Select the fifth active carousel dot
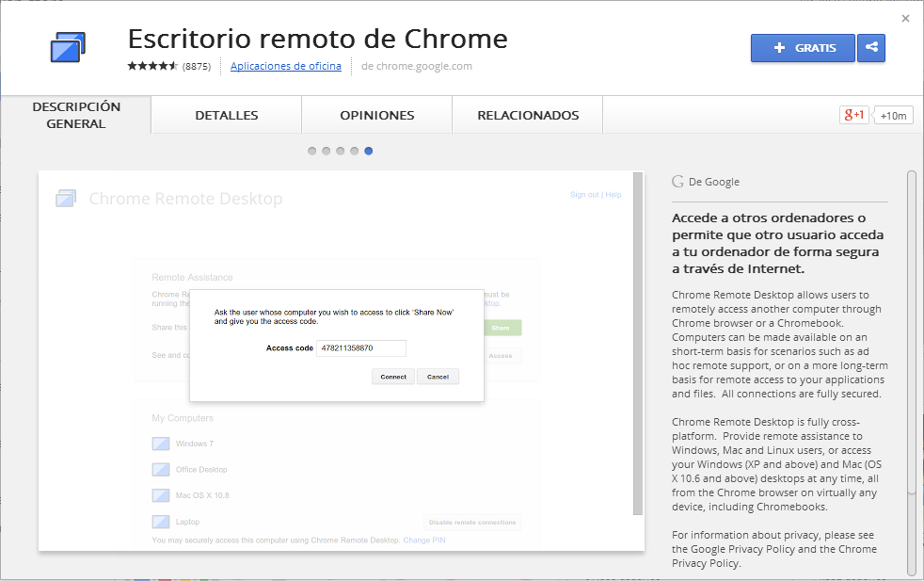 point(369,151)
